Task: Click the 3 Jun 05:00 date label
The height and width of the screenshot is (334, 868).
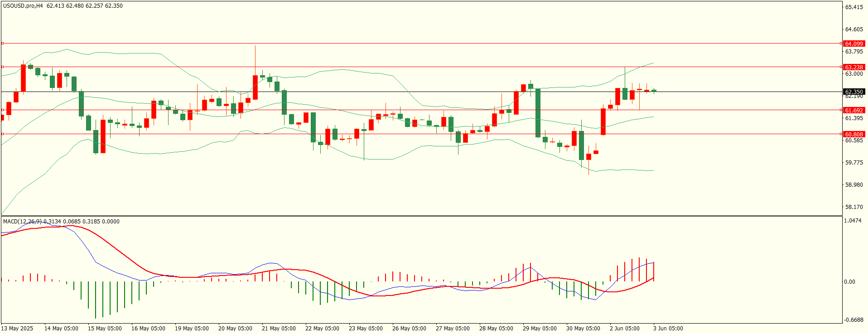Action: point(668,329)
